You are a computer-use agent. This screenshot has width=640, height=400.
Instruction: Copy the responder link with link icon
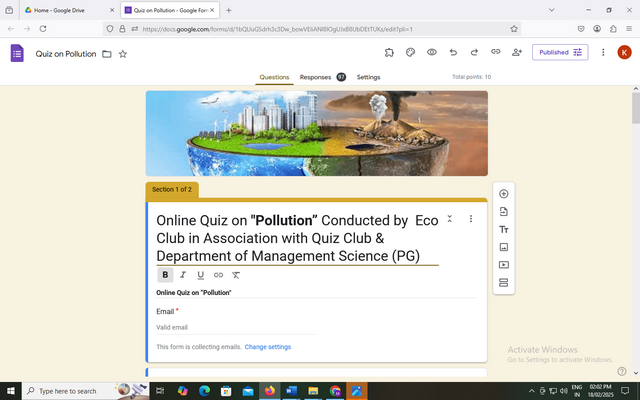[x=495, y=52]
